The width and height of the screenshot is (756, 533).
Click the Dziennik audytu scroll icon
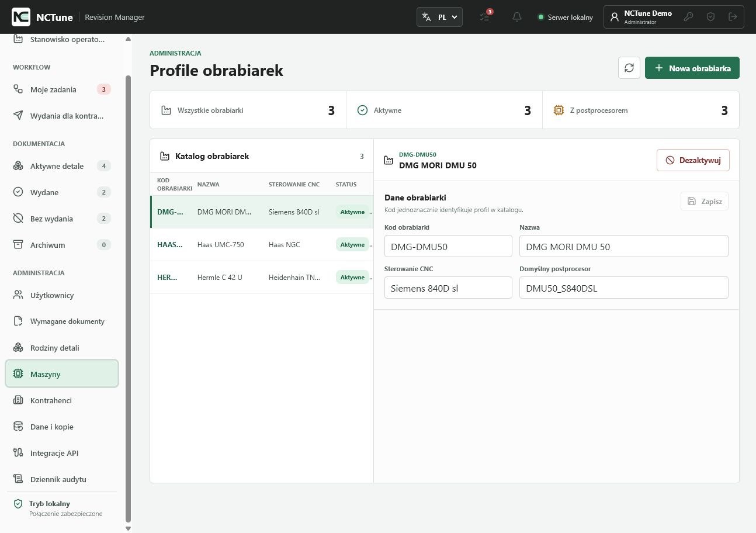point(18,479)
